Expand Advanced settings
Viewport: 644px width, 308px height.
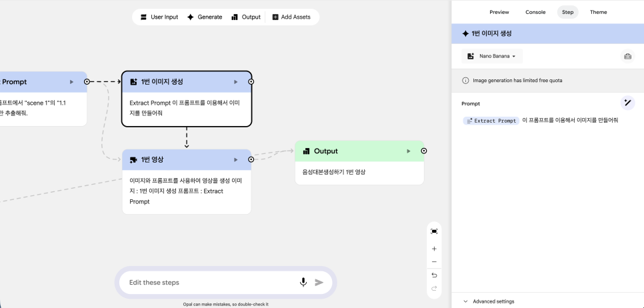coord(489,301)
